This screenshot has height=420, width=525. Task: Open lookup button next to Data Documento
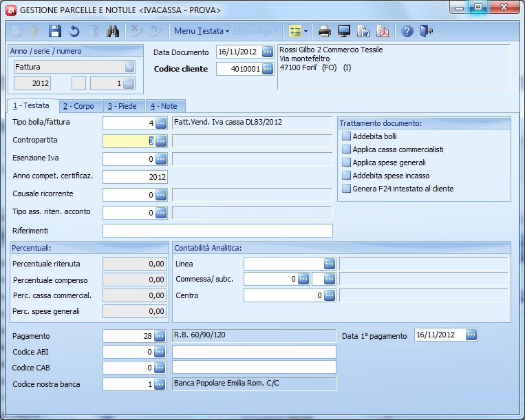click(268, 52)
